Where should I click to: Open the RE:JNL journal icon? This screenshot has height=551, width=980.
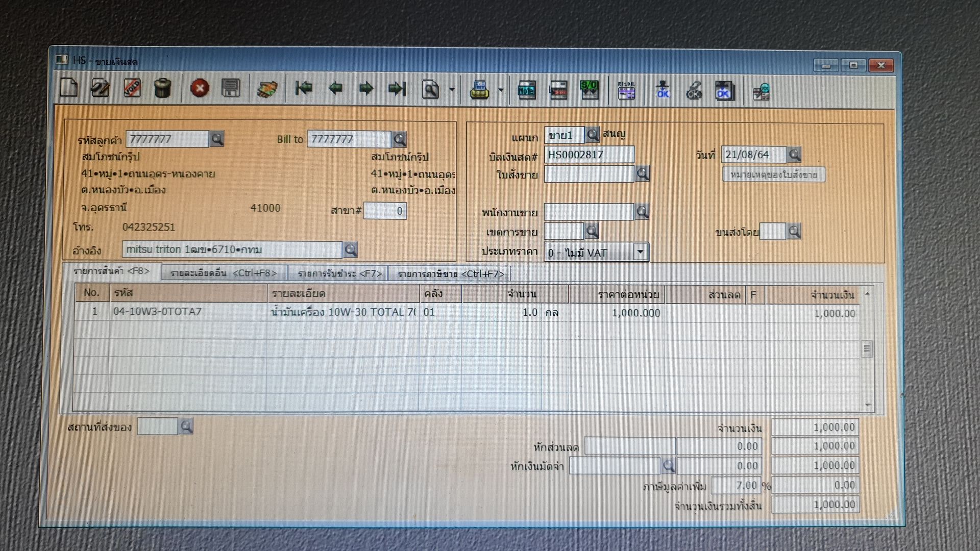(626, 90)
